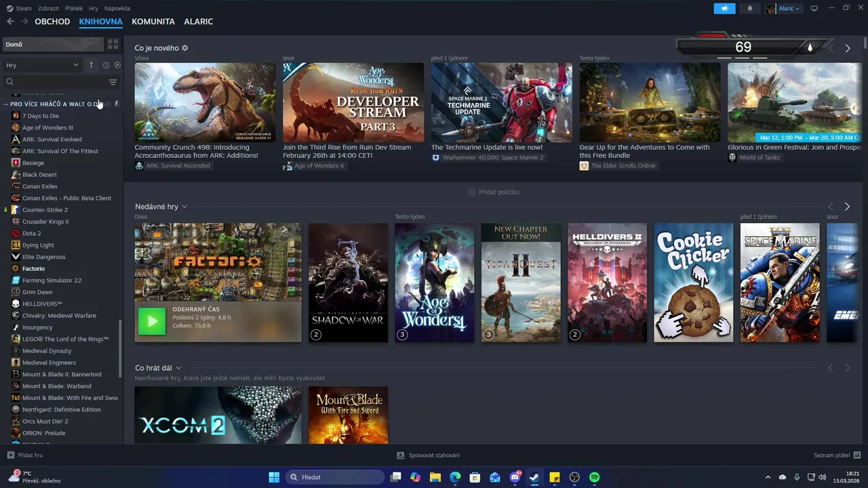Select Factorio in the library list
868x488 pixels.
tap(33, 268)
